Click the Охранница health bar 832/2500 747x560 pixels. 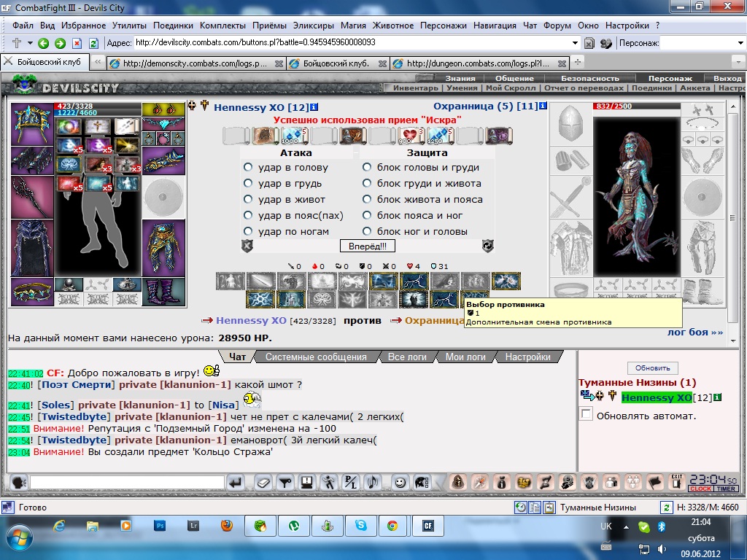pos(636,106)
